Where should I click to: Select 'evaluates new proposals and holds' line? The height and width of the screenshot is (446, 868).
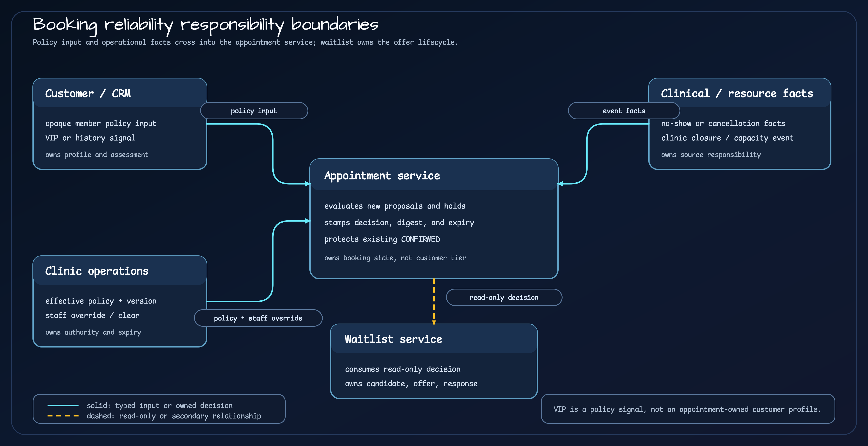click(x=395, y=206)
